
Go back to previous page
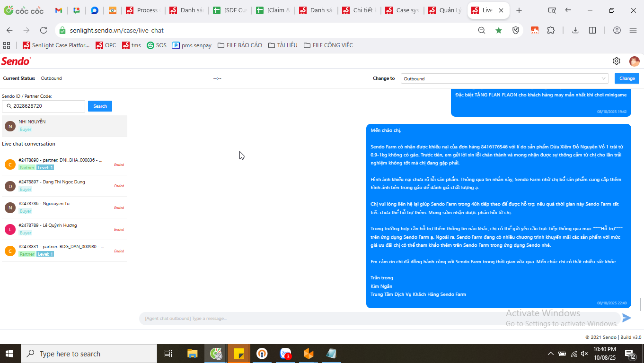[x=9, y=30]
